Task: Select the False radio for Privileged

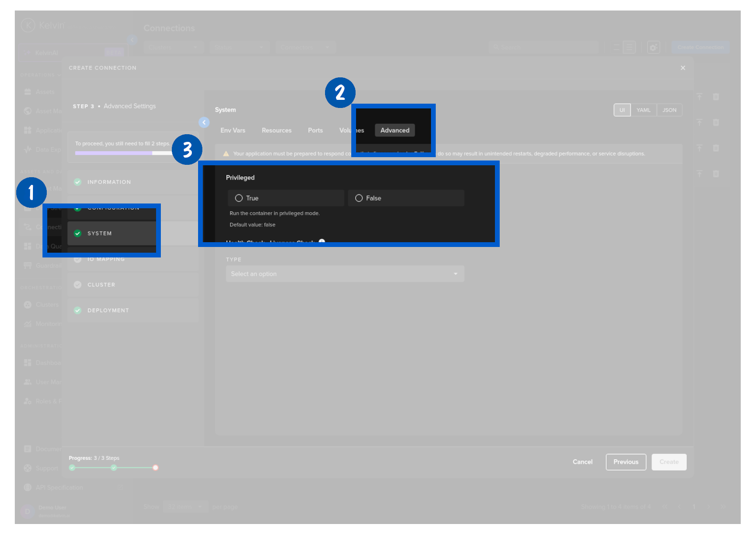Action: click(359, 198)
